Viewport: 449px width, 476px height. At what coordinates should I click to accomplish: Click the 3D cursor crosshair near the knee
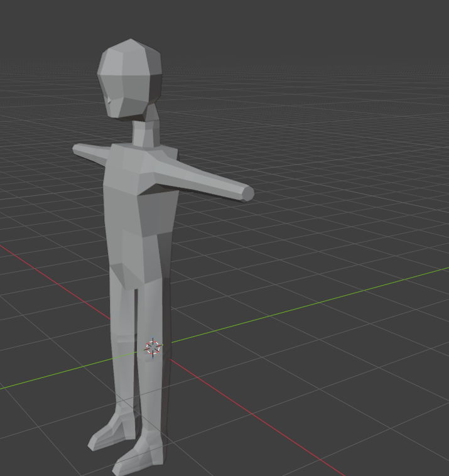(153, 348)
